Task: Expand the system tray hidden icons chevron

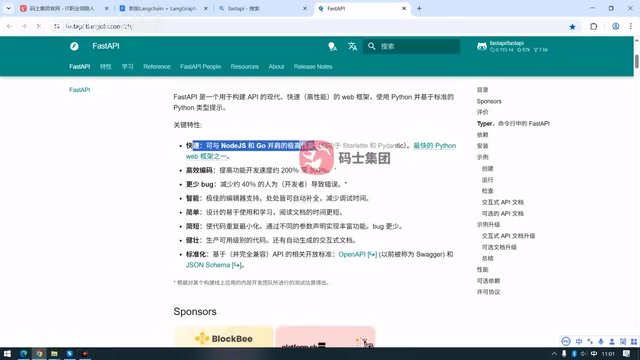Action: (x=554, y=354)
